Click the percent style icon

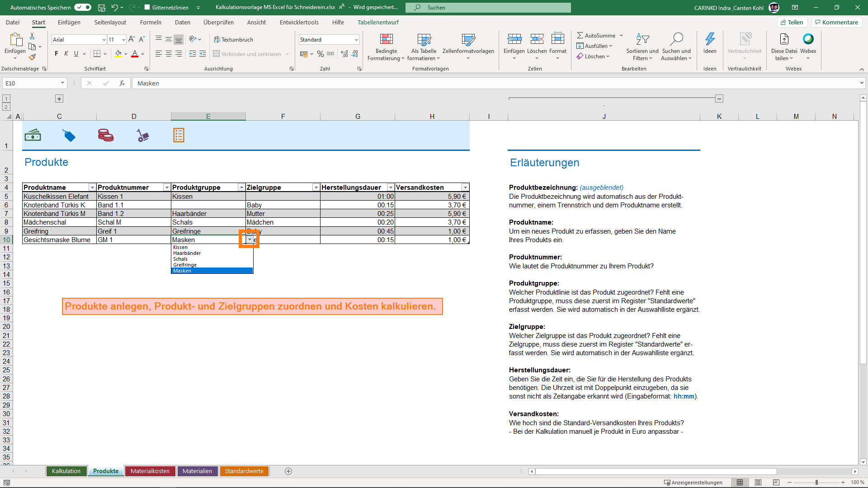click(321, 54)
